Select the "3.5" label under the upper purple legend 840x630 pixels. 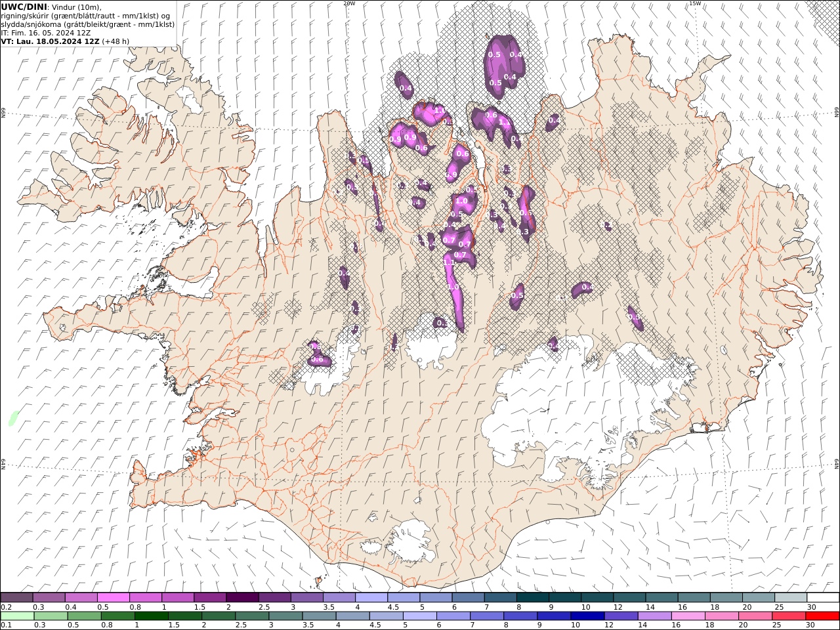click(329, 606)
